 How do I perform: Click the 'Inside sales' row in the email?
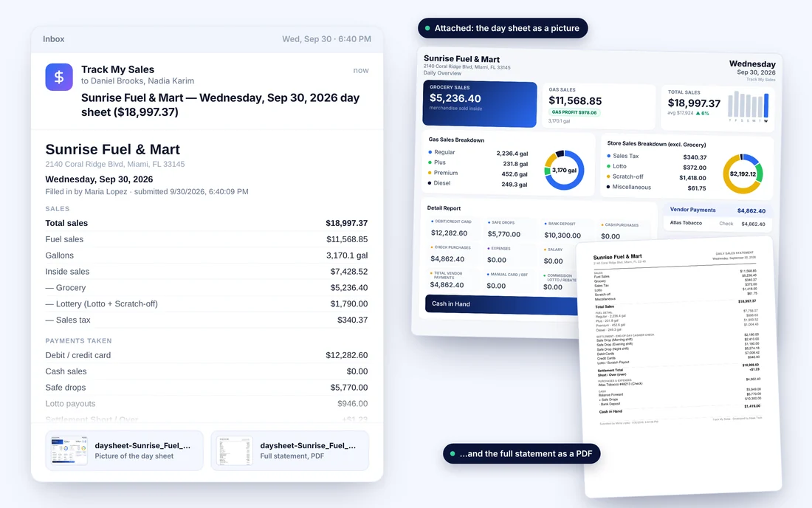(x=207, y=271)
